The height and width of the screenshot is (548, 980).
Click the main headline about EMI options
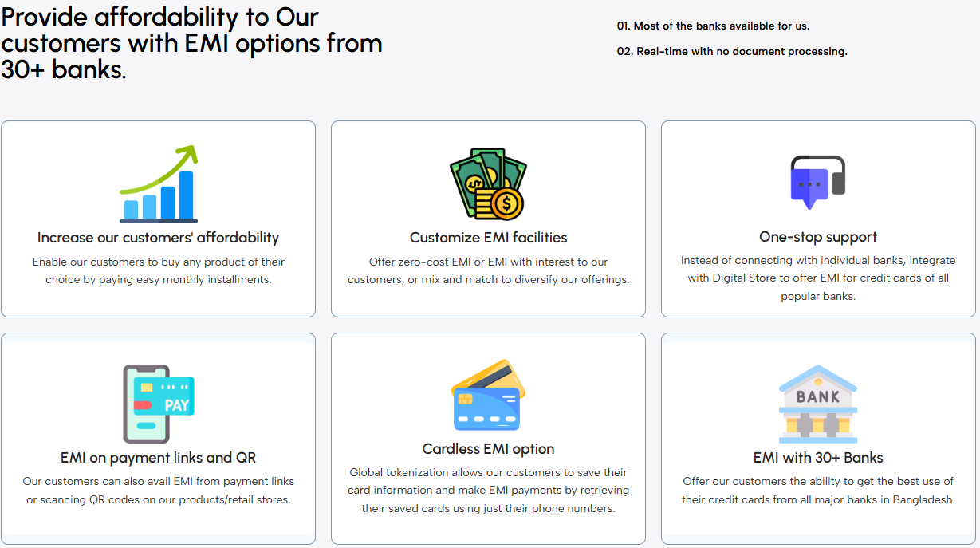click(x=192, y=42)
